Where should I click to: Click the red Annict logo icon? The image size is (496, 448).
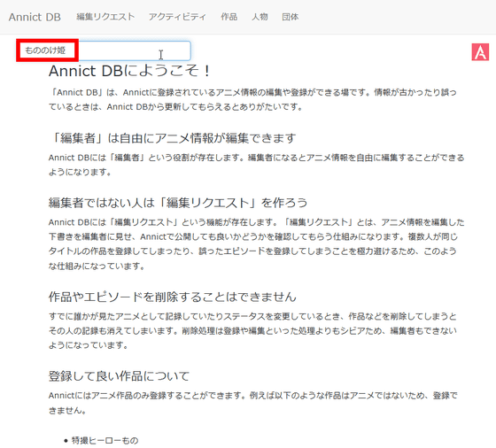click(480, 52)
